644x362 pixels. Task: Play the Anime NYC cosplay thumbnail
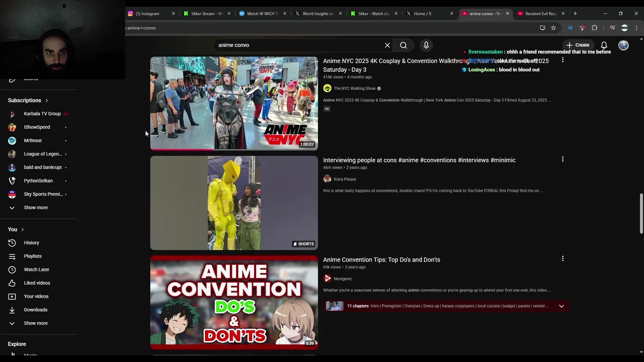point(234,103)
